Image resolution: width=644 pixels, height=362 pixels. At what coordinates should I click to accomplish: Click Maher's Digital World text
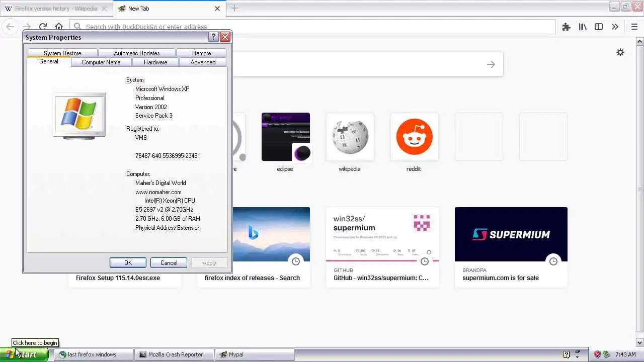click(160, 183)
